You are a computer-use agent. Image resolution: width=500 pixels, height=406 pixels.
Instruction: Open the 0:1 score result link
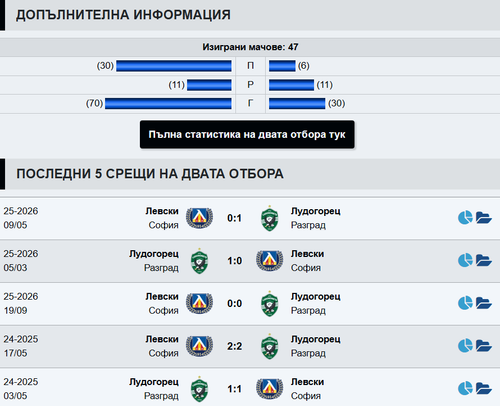pos(234,218)
